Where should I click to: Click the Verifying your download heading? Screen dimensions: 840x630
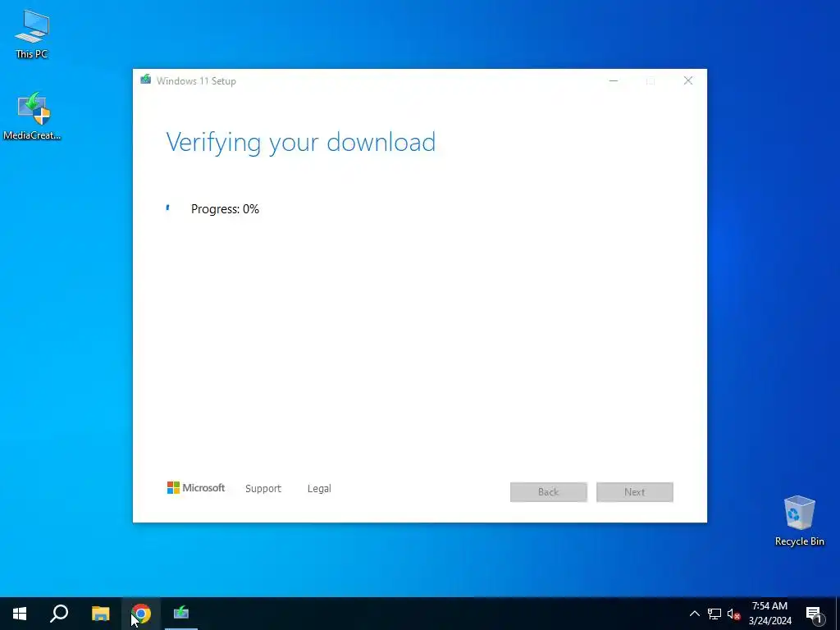(x=300, y=143)
